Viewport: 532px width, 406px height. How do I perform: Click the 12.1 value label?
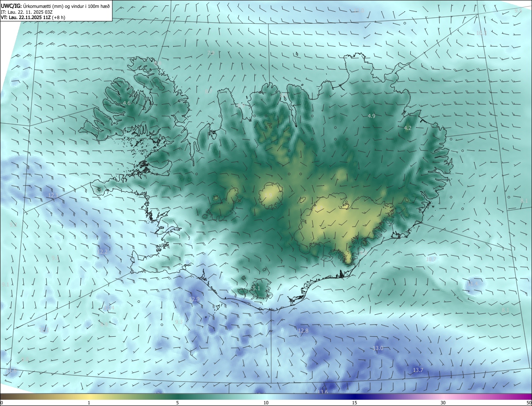coord(54,195)
